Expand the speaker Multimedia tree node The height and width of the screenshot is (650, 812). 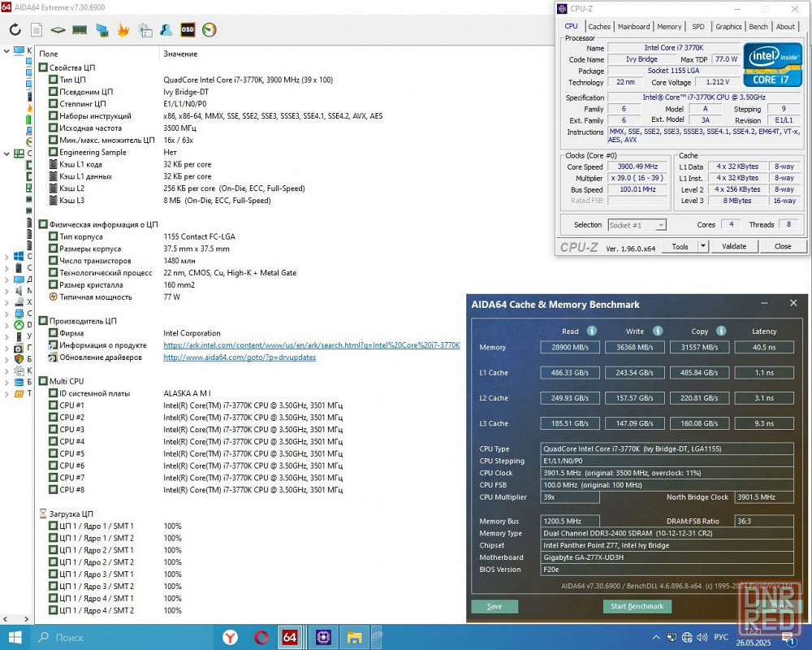coord(6,290)
